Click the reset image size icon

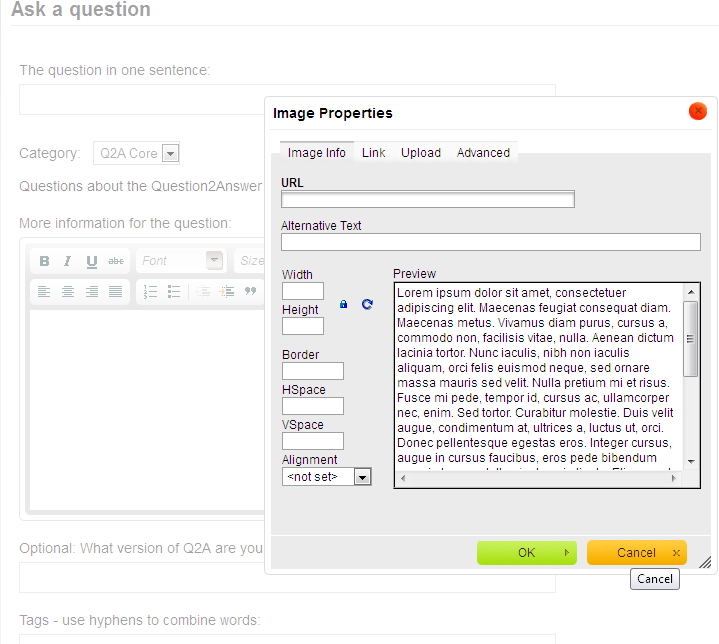click(367, 304)
